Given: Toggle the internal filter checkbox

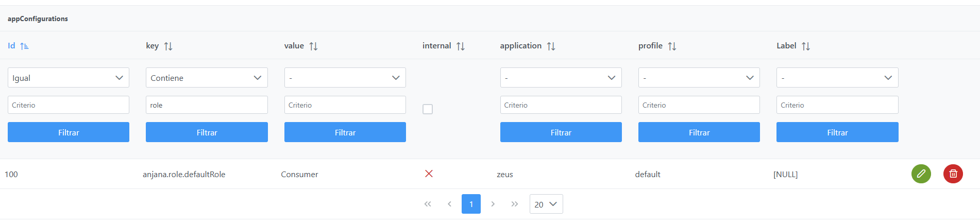Looking at the screenshot, I should [x=428, y=109].
